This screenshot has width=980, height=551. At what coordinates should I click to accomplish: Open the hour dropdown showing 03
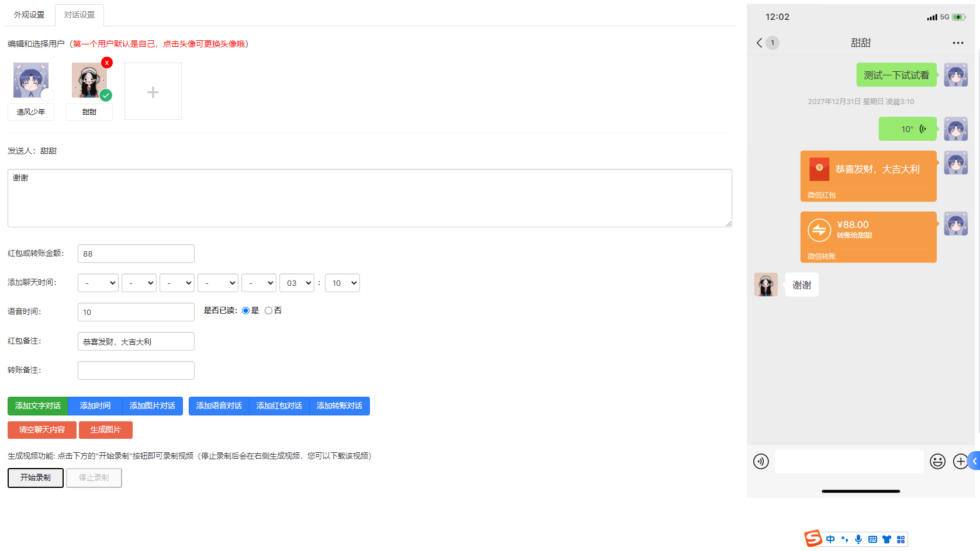(297, 283)
